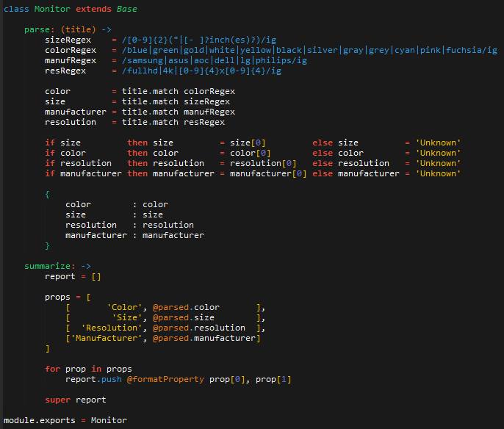Click 'prop[1]' argument
504x429 pixels.
coord(273,379)
